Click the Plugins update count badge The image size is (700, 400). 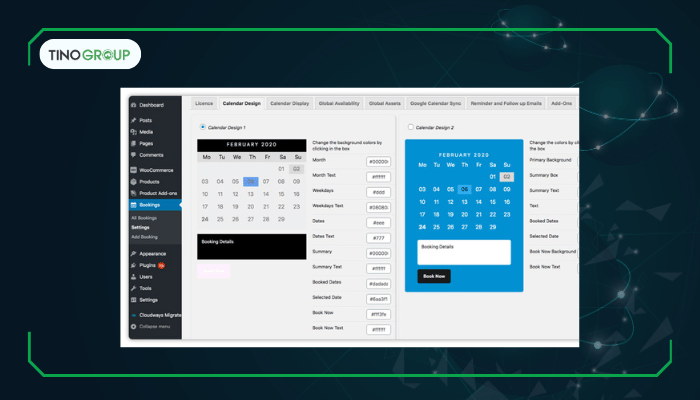click(x=161, y=266)
